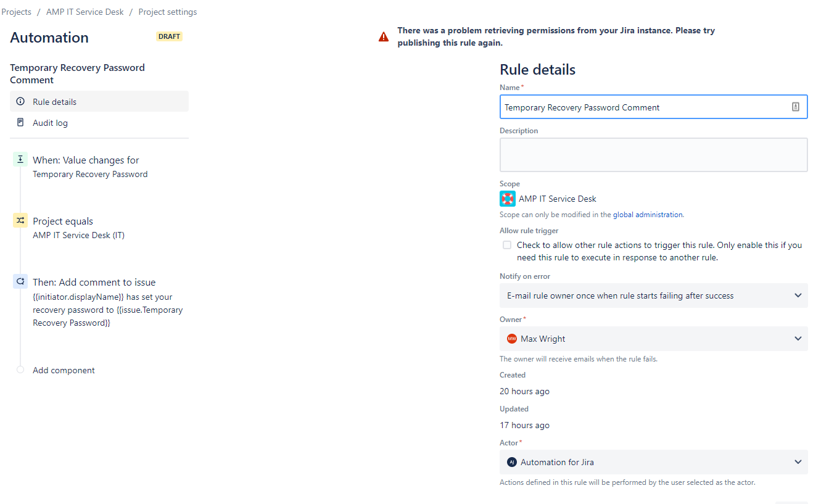Viewport: 829px width, 504px height.
Task: Open the Audit log document icon
Action: [20, 123]
